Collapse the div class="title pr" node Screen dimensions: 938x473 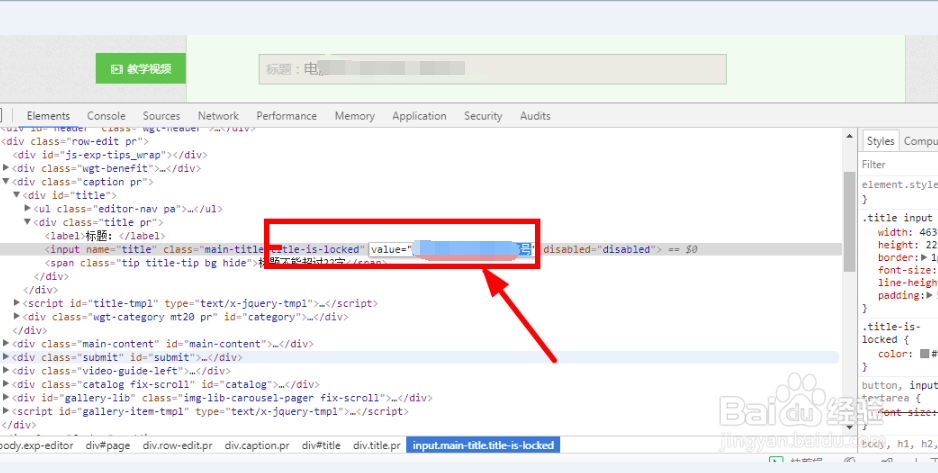pyautogui.click(x=28, y=222)
